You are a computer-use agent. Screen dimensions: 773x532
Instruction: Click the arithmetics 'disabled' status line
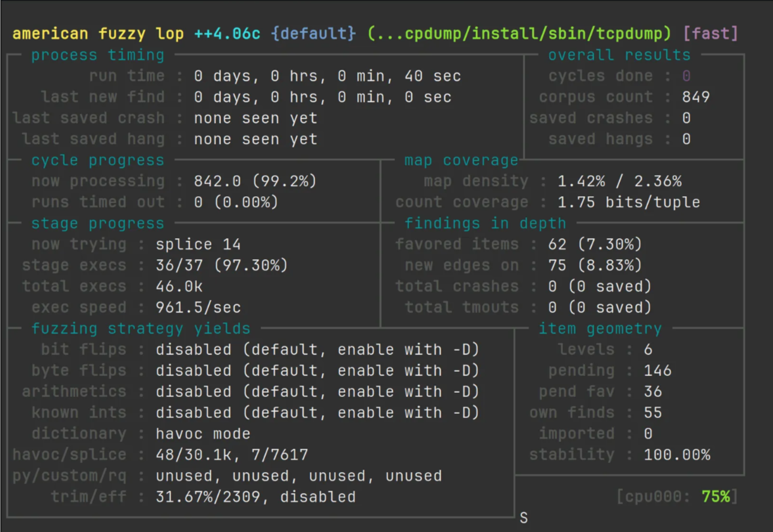point(318,392)
